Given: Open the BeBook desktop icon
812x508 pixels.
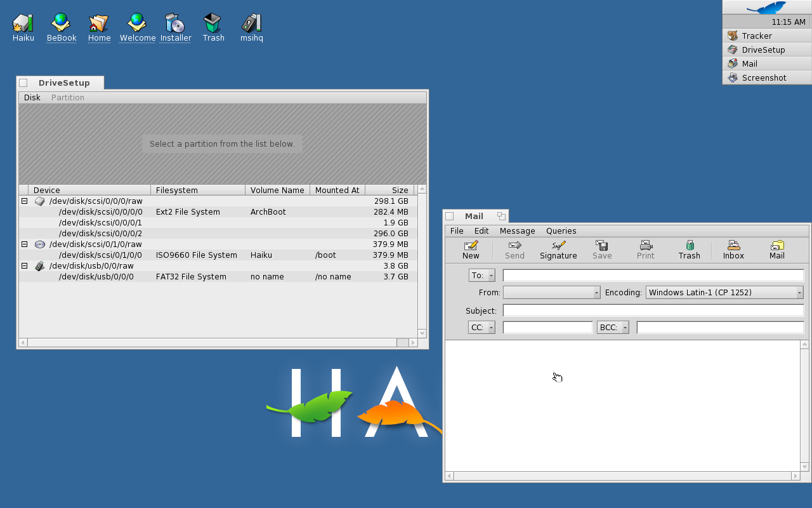Looking at the screenshot, I should point(62,28).
